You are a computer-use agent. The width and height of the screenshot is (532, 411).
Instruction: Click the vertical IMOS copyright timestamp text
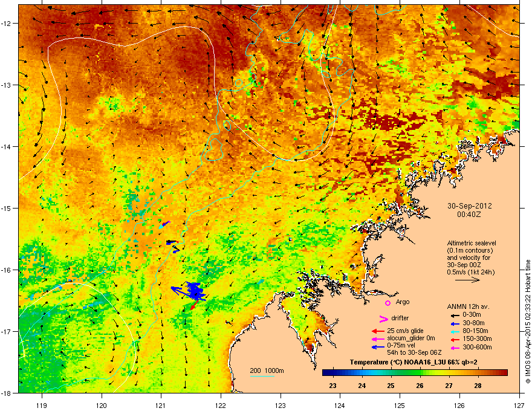pyautogui.click(x=528, y=322)
